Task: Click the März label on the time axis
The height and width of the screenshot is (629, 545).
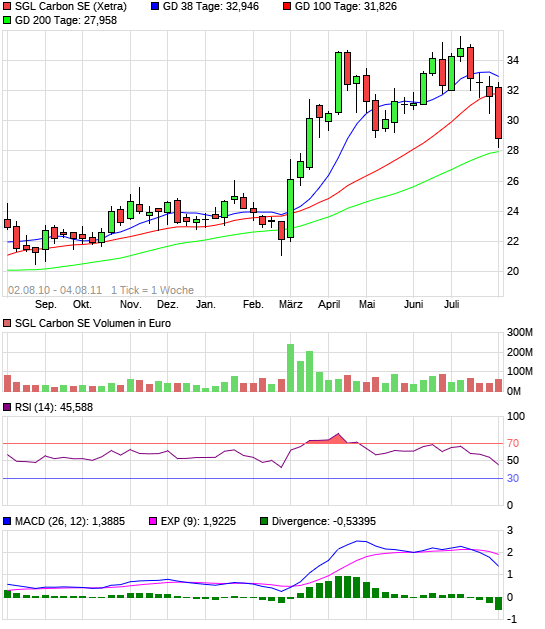Action: 291,304
